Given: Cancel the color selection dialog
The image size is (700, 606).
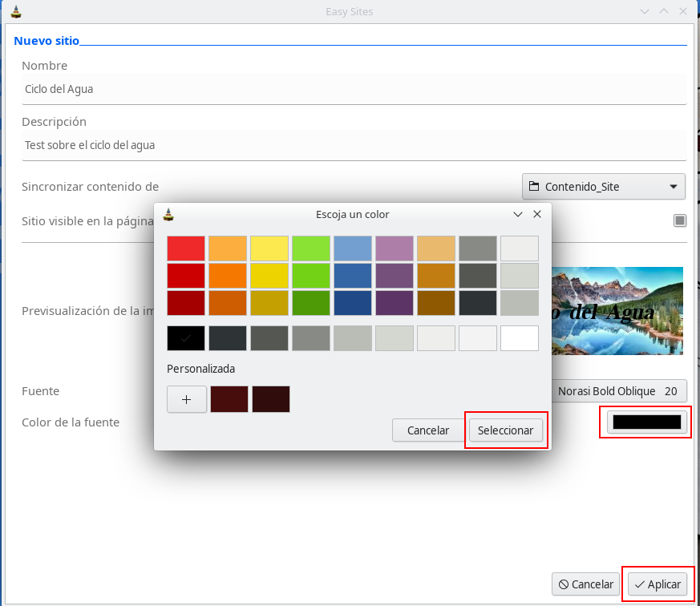Looking at the screenshot, I should pyautogui.click(x=428, y=430).
